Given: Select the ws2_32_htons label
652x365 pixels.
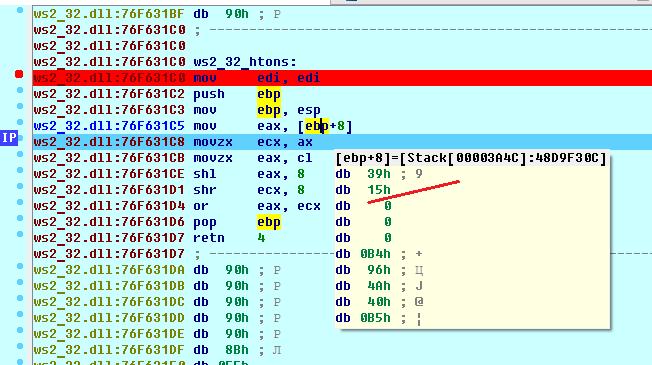Looking at the screenshot, I should (245, 62).
